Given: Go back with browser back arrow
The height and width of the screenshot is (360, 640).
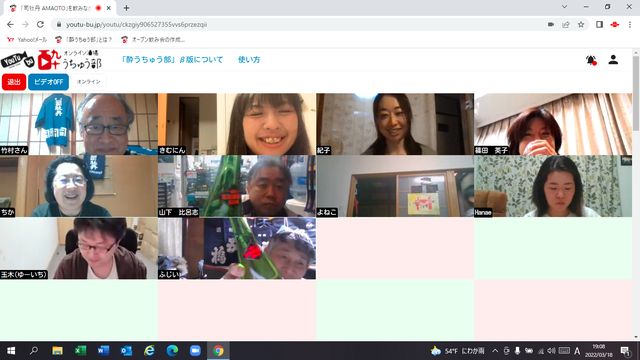Looking at the screenshot, I should point(10,24).
